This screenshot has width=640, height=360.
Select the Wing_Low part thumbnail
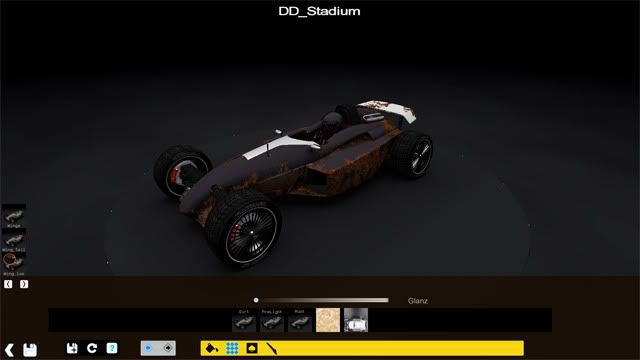(x=14, y=264)
